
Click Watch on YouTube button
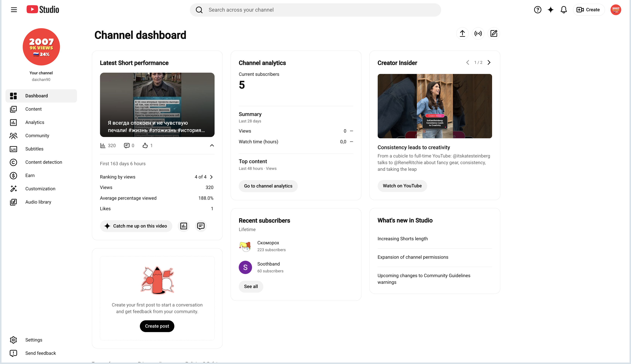click(402, 186)
